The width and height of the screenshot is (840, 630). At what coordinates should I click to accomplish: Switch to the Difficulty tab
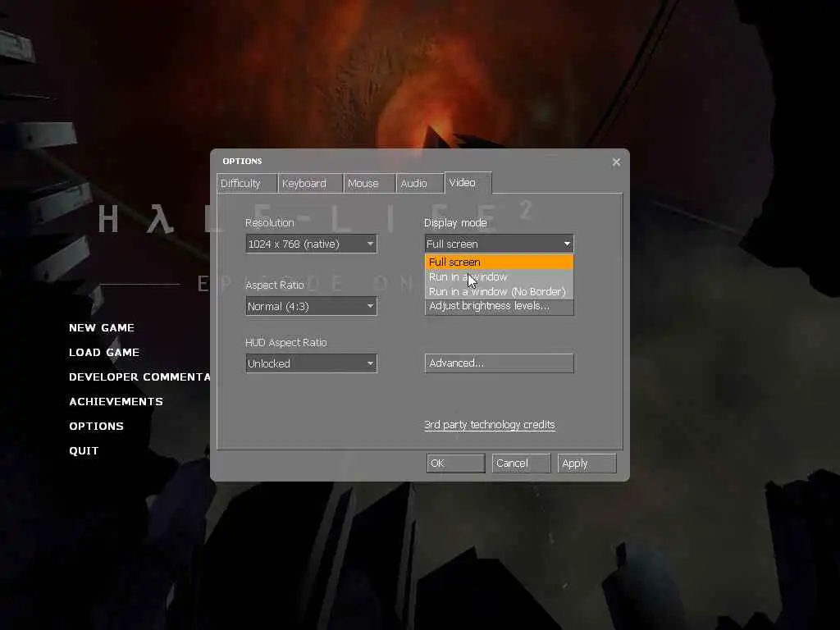(x=247, y=183)
